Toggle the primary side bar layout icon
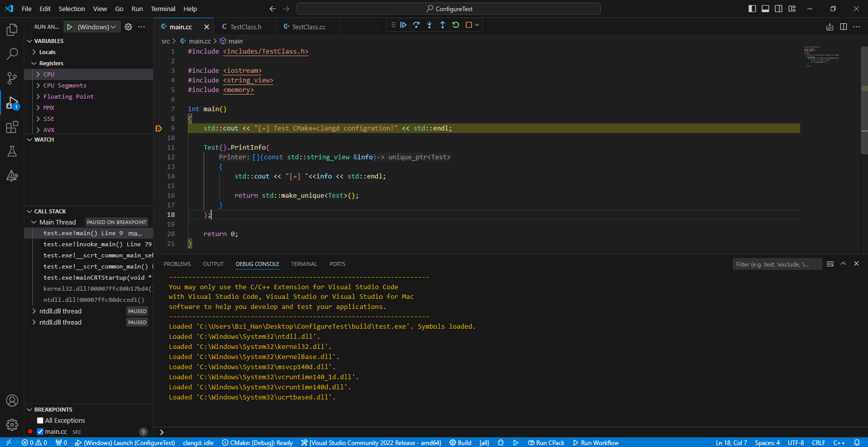Viewport: 868px width, 447px height. coord(752,9)
